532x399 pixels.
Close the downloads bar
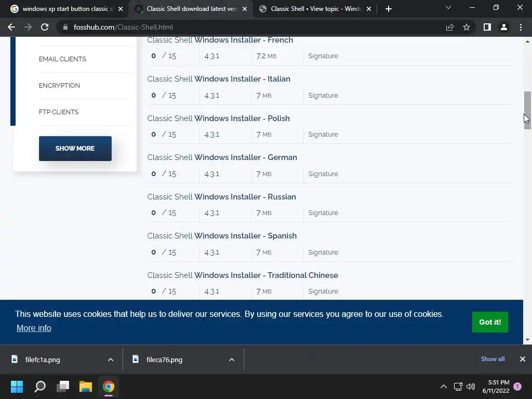tap(523, 359)
